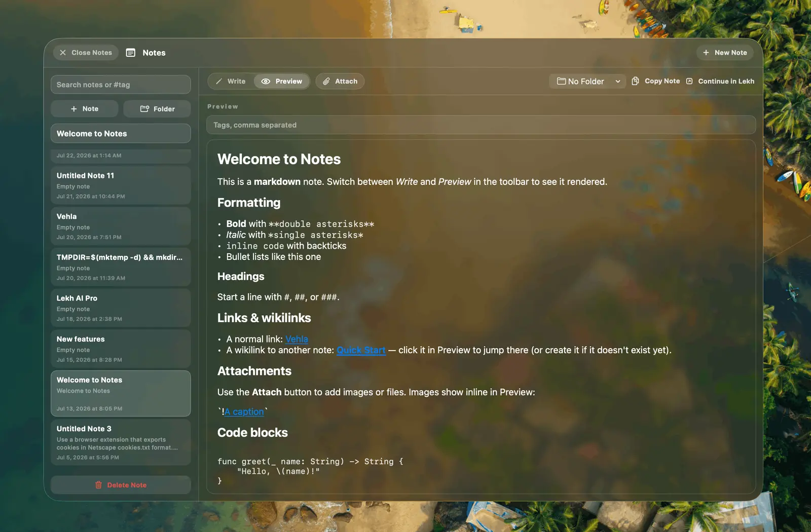Click the Headings heading in preview
This screenshot has height=532, width=811.
241,277
